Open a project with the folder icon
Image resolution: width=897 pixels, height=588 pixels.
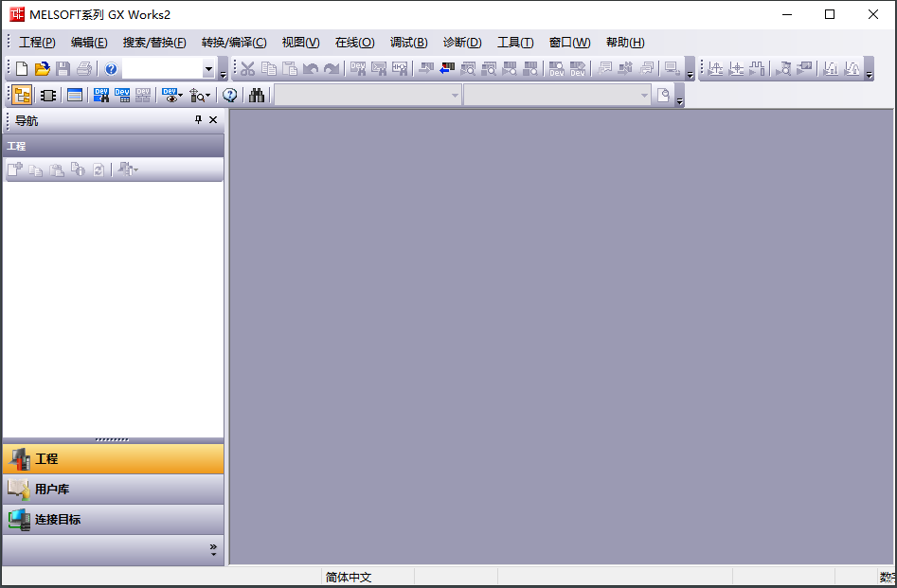43,69
